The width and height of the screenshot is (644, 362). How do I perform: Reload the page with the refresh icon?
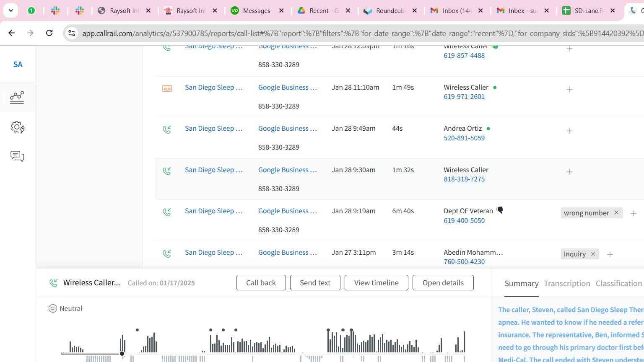coord(49,33)
